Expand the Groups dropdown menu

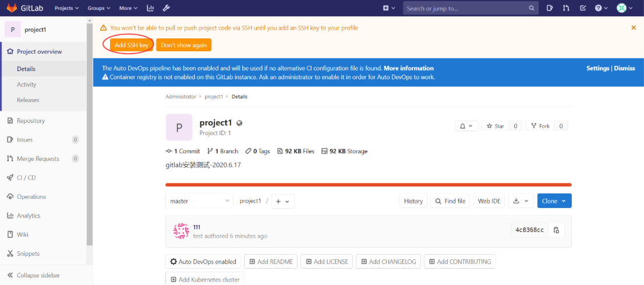[x=99, y=8]
